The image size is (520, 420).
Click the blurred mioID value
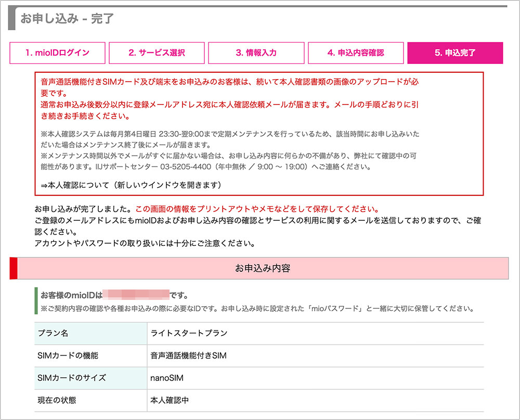(x=136, y=295)
